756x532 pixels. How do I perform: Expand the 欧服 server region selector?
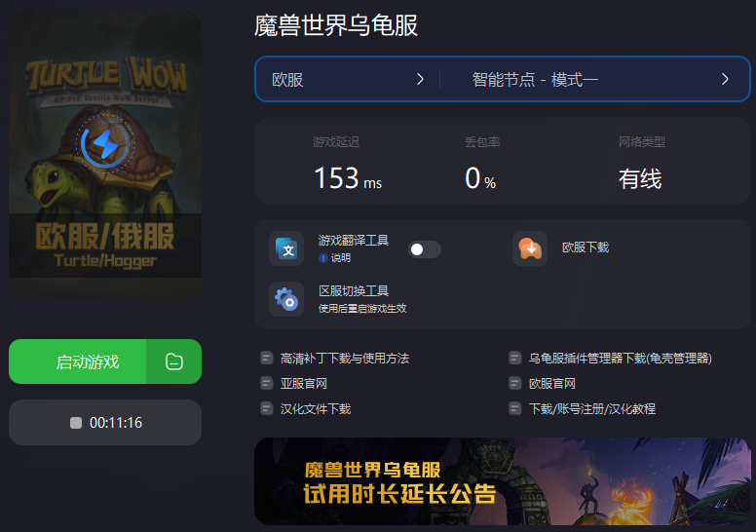click(x=347, y=79)
